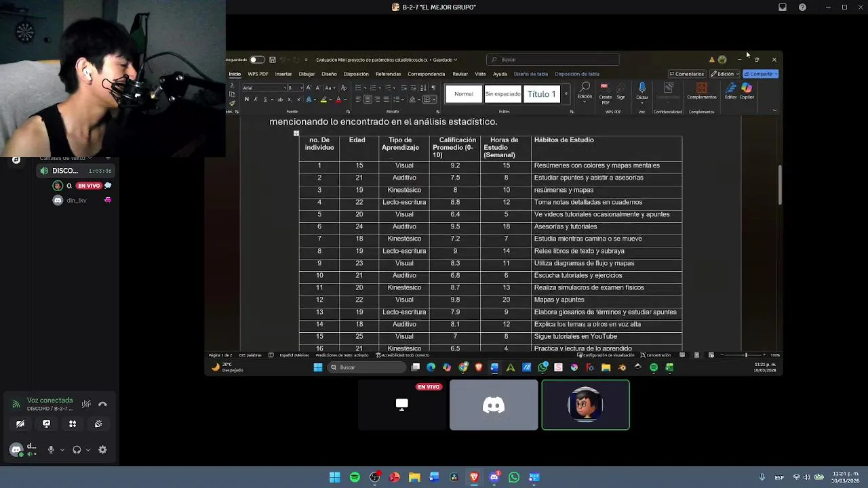This screenshot has width=868, height=488.
Task: Open the Edición mode dropdown
Action: click(725, 74)
